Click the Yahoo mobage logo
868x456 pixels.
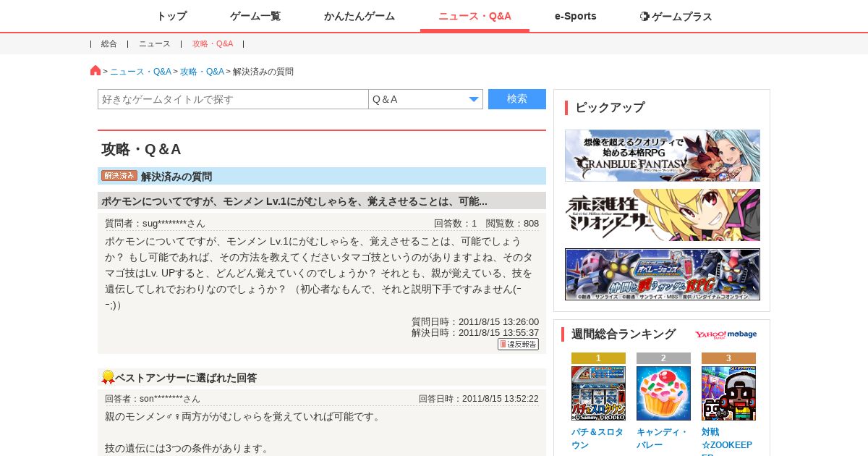pyautogui.click(x=726, y=334)
